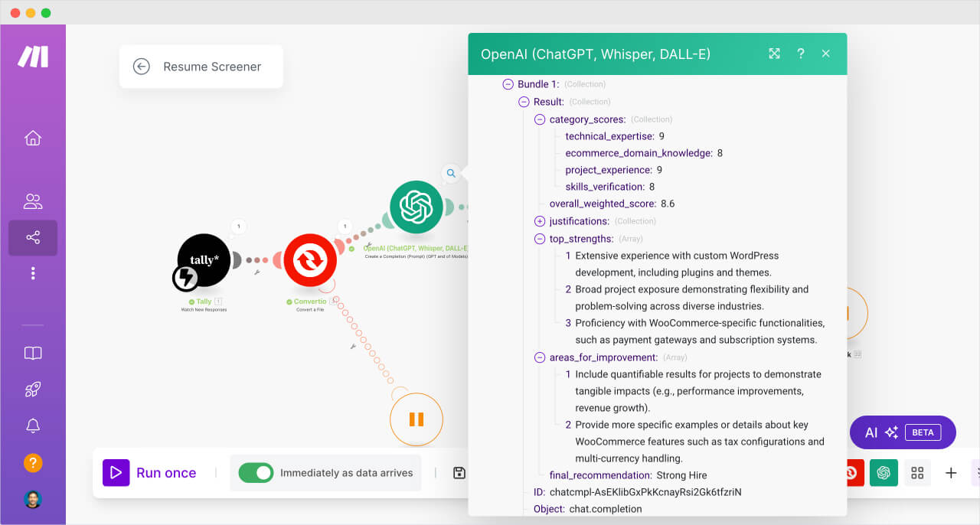Click the green OpenAI module on canvas
The width and height of the screenshot is (980, 525).
click(416, 207)
